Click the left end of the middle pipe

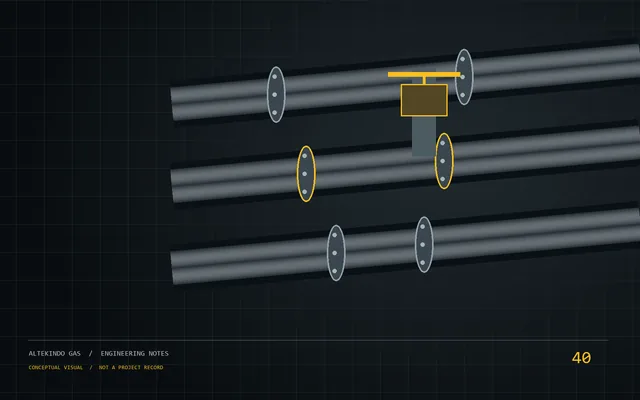coord(173,186)
